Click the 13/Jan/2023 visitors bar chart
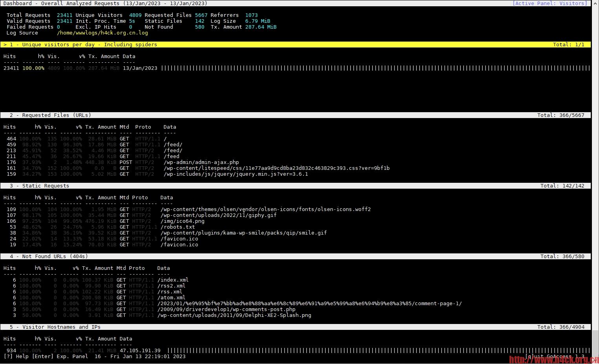The width and height of the screenshot is (599, 364). click(x=353, y=68)
